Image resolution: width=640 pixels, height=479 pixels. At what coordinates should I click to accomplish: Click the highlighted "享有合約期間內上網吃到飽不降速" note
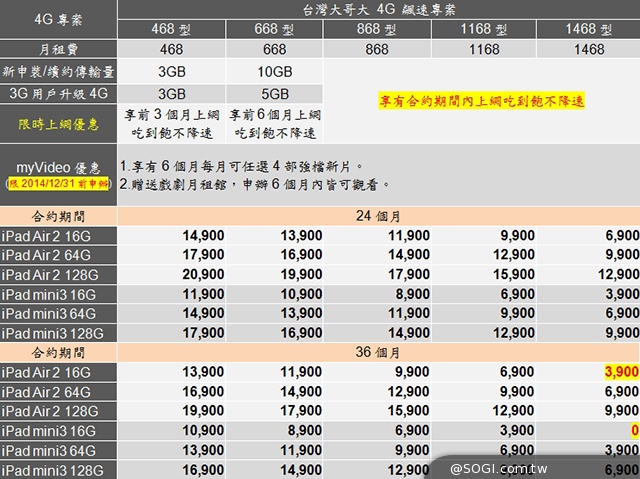tap(482, 101)
